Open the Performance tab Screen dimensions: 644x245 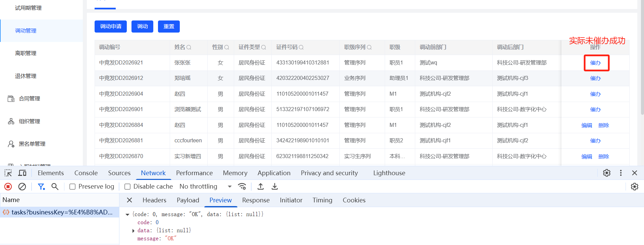tap(195, 173)
